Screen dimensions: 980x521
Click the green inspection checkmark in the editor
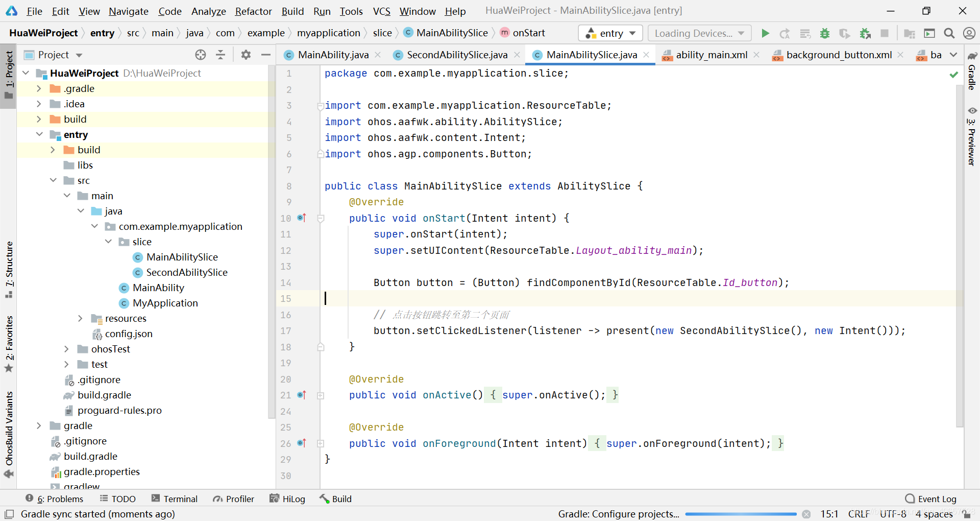(953, 75)
